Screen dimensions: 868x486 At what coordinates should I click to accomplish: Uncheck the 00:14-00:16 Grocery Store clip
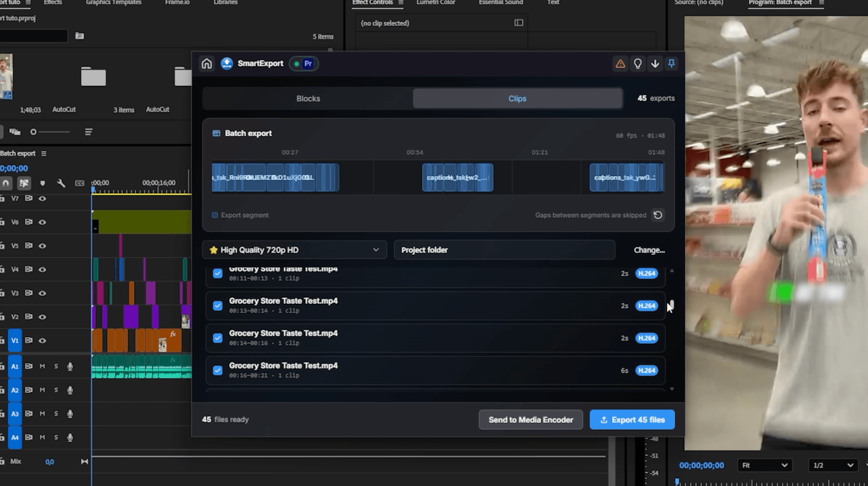(x=217, y=338)
